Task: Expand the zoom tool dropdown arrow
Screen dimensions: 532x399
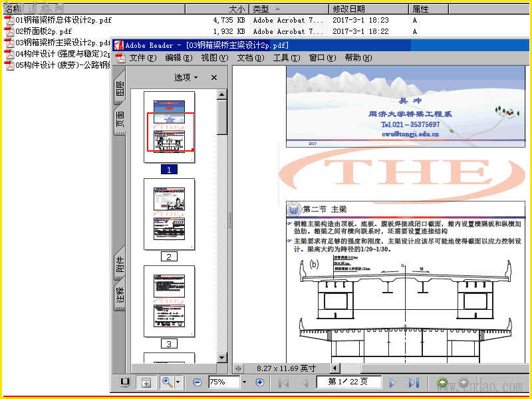Action: point(178,382)
